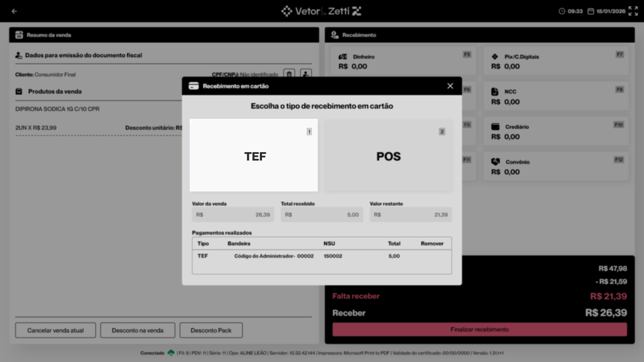Open Desconto na venda
Image resolution: width=644 pixels, height=362 pixels.
tap(138, 330)
